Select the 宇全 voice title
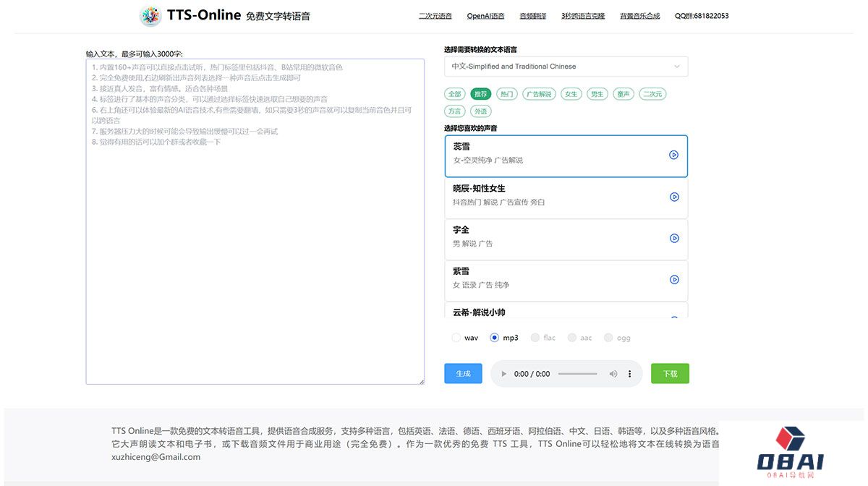This screenshot has height=486, width=868. pyautogui.click(x=461, y=229)
